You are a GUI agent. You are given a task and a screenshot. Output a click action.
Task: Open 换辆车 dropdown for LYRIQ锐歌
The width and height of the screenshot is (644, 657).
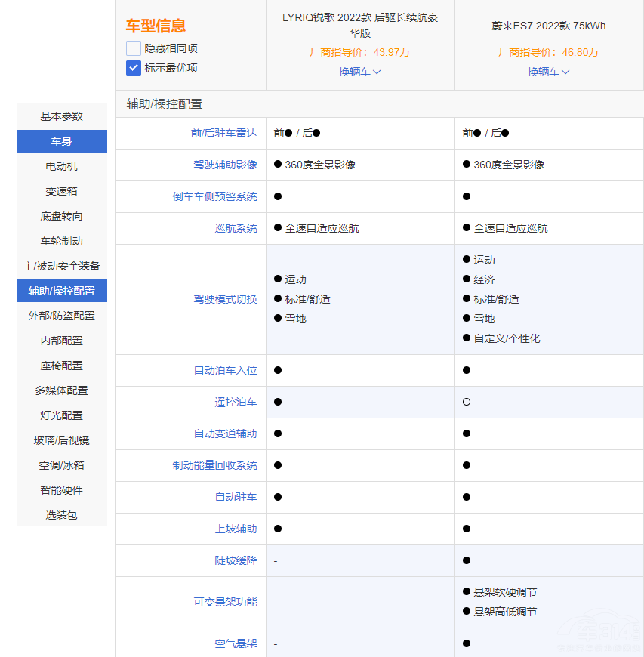359,72
